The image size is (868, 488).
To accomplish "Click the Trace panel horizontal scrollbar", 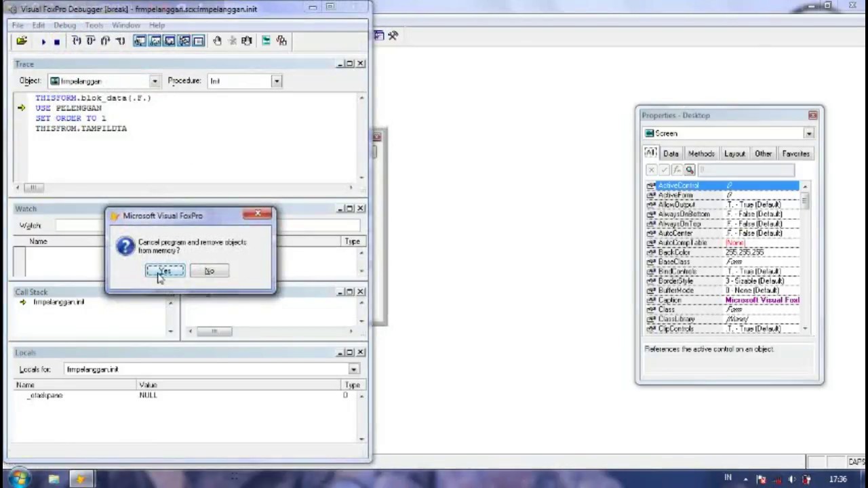I will click(185, 188).
